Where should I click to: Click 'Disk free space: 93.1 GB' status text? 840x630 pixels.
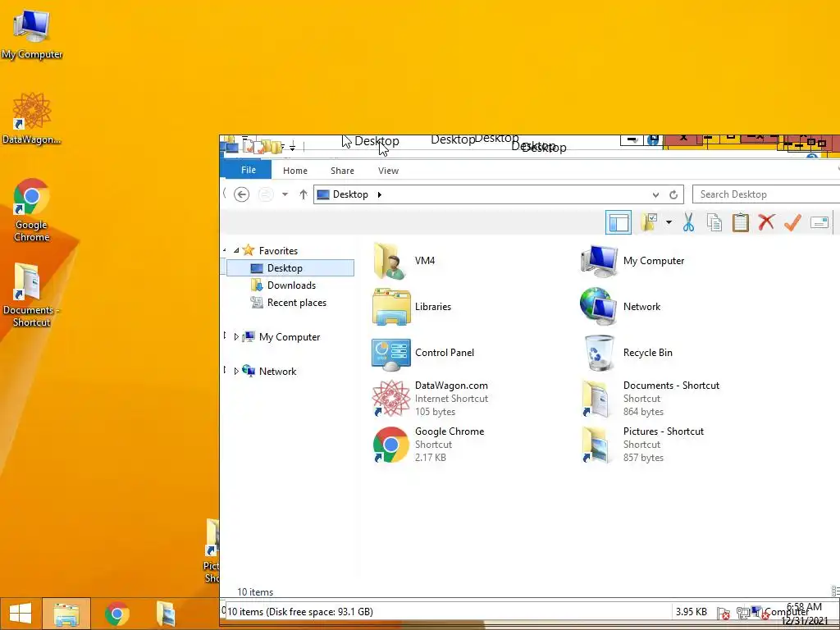319,612
